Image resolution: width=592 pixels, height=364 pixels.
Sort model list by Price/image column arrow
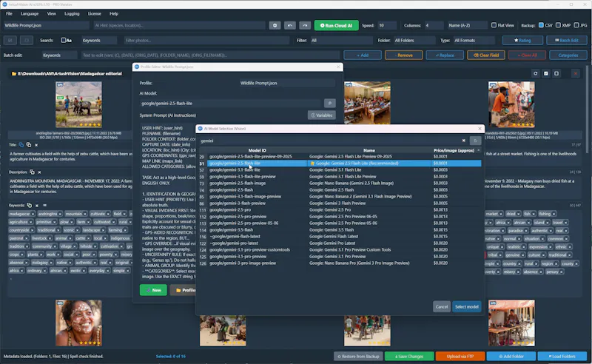pos(479,150)
